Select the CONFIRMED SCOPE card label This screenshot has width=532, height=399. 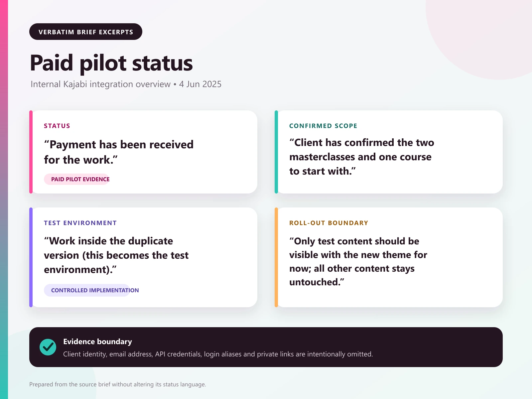pos(323,126)
